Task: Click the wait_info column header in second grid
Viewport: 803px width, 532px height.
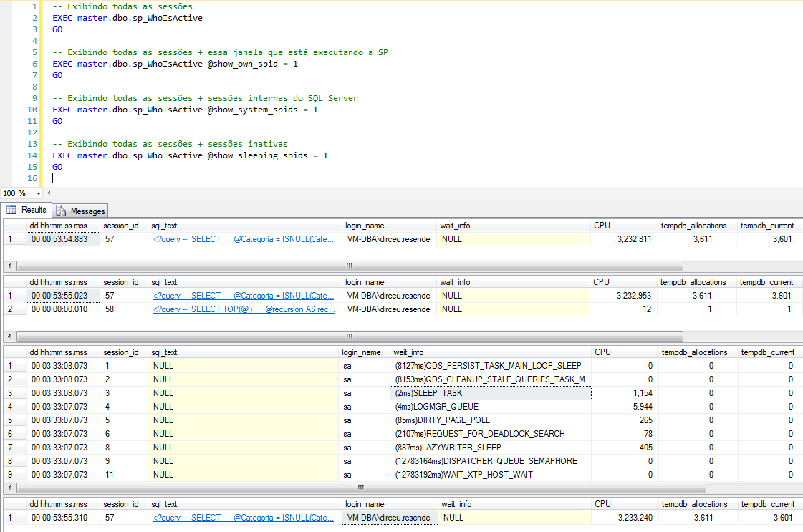Action: point(513,282)
